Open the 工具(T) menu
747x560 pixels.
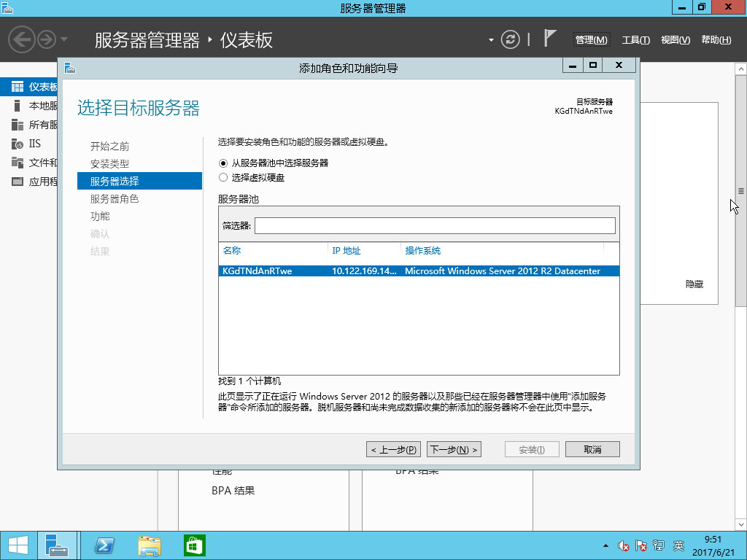[635, 40]
